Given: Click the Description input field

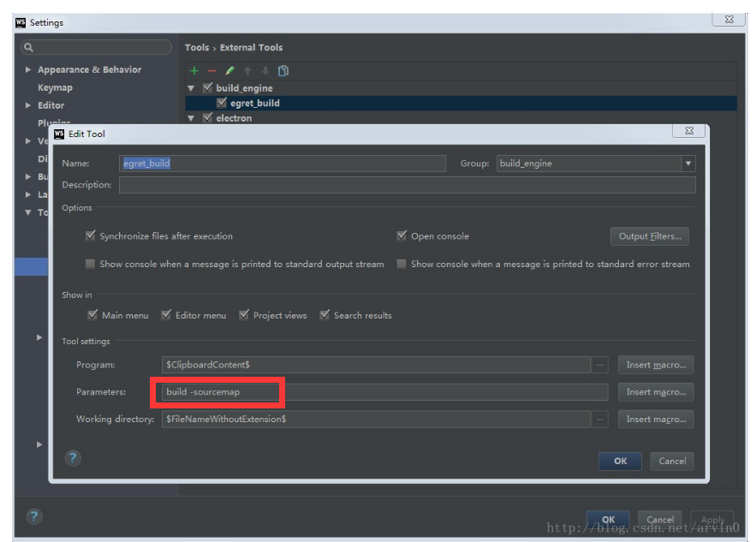Looking at the screenshot, I should pyautogui.click(x=407, y=185).
